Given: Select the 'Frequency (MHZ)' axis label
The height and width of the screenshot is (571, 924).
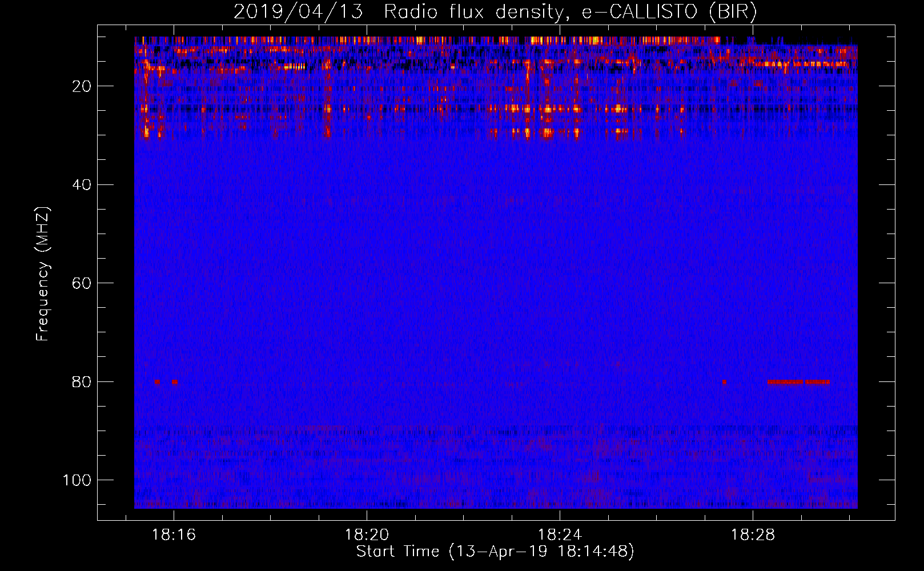Looking at the screenshot, I should point(43,274).
